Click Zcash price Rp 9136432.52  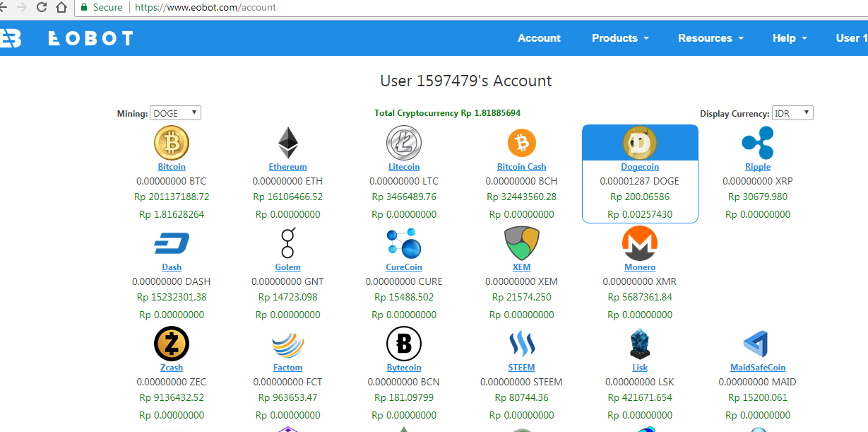tap(172, 398)
